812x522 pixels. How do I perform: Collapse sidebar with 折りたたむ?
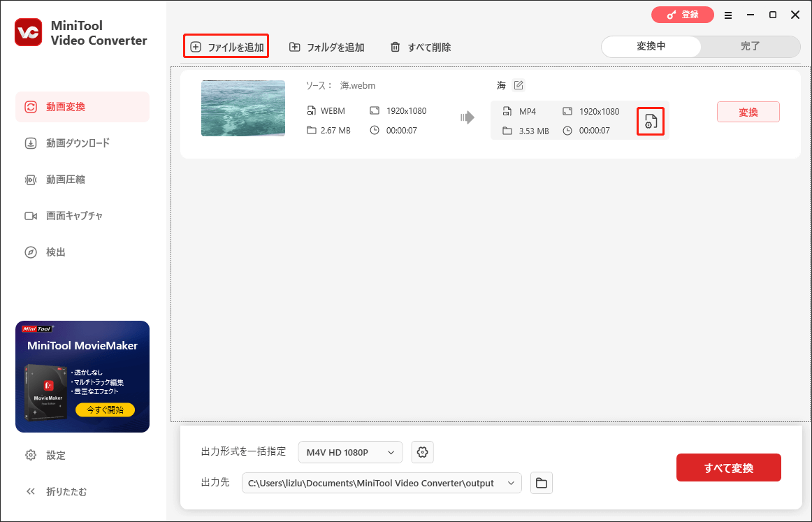pyautogui.click(x=56, y=491)
